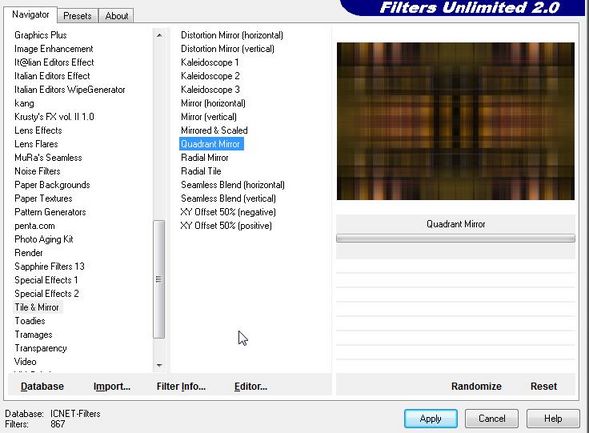Click the Cancel button
The height and width of the screenshot is (433, 589).
pyautogui.click(x=492, y=418)
